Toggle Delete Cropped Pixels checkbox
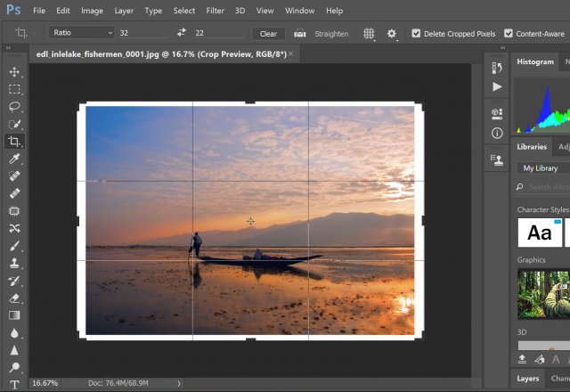Screen dimensions: 570x392 (416, 34)
